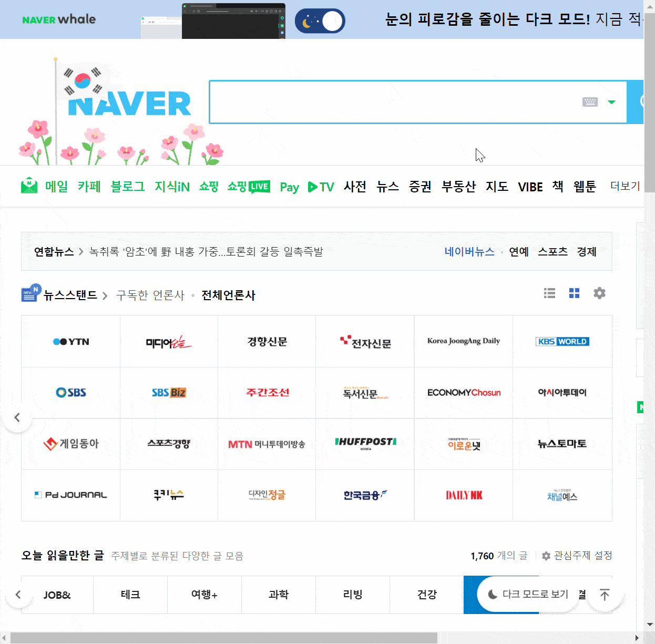655x644 pixels.
Task: Open the 네이버뉴스 link
Action: pos(469,251)
